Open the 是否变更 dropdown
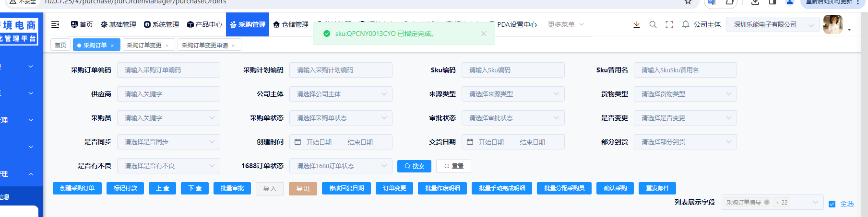 685,118
